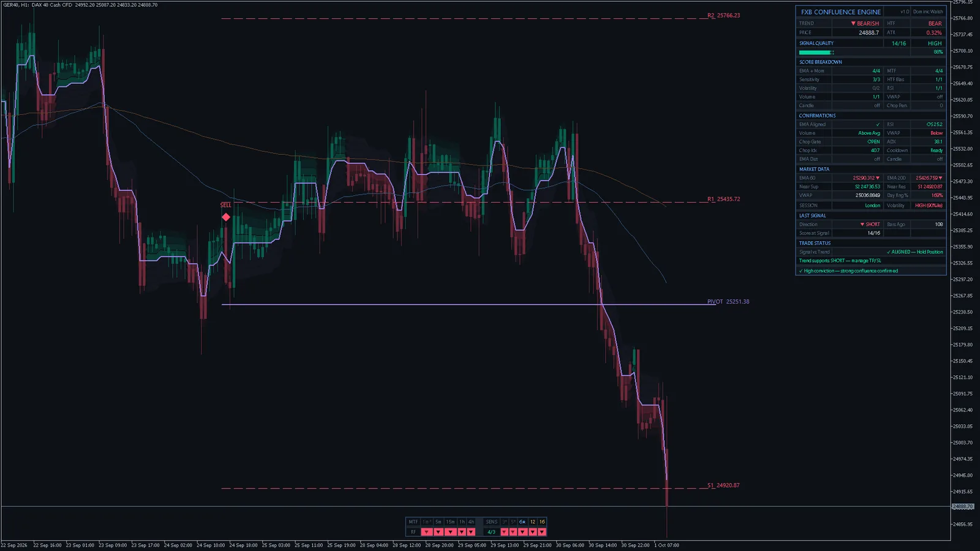Click the 1m timeframe header cell
Image resolution: width=980 pixels, height=551 pixels.
point(427,522)
